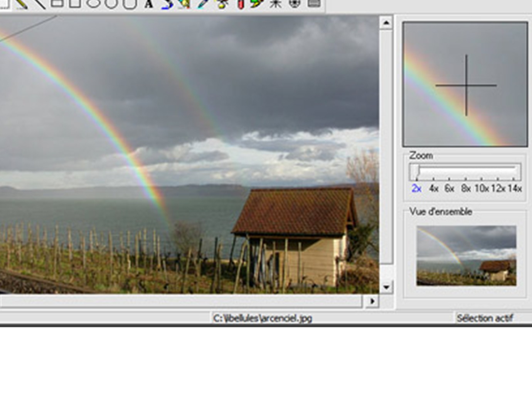Select the diagonal line tool
Screen dimensions: 532x399
[x=39, y=4]
